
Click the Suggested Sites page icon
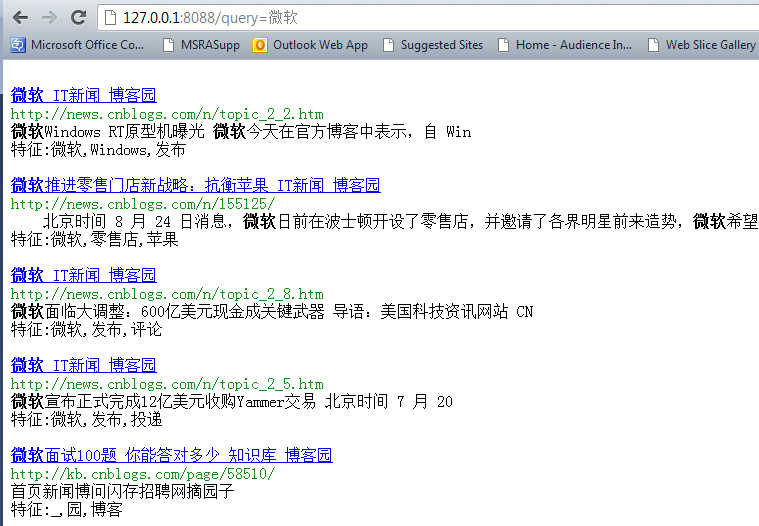(388, 45)
